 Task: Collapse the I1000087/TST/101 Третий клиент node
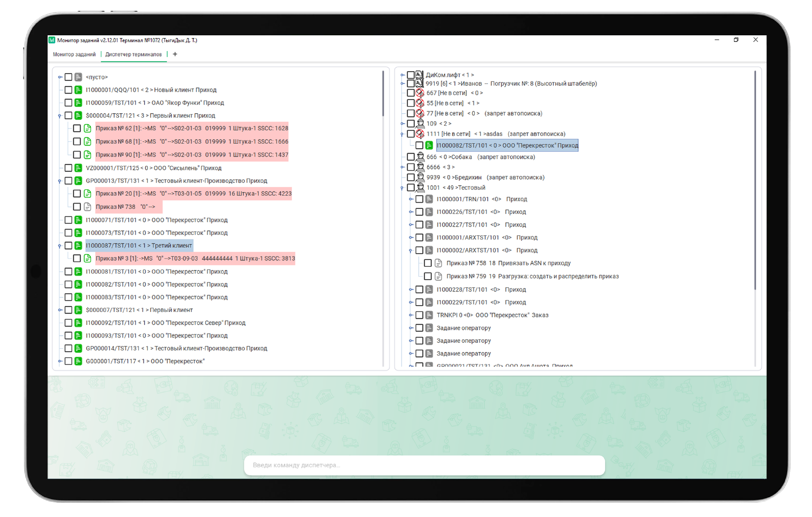[x=60, y=246]
